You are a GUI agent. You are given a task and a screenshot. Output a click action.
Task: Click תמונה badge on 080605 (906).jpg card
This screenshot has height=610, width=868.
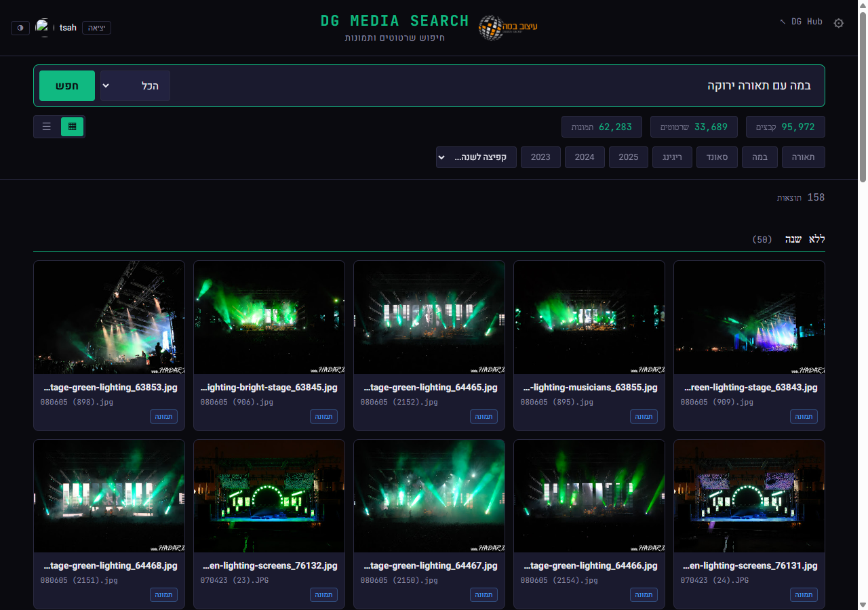click(323, 416)
